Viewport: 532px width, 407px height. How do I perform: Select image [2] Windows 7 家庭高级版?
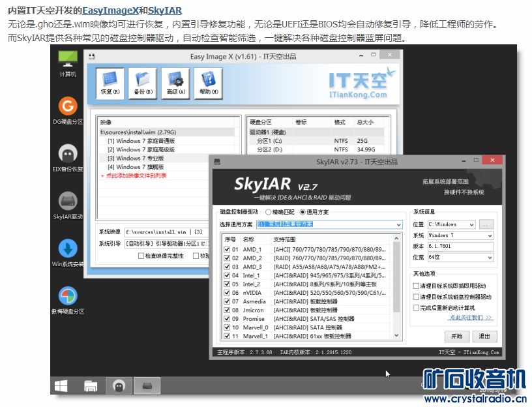141,149
